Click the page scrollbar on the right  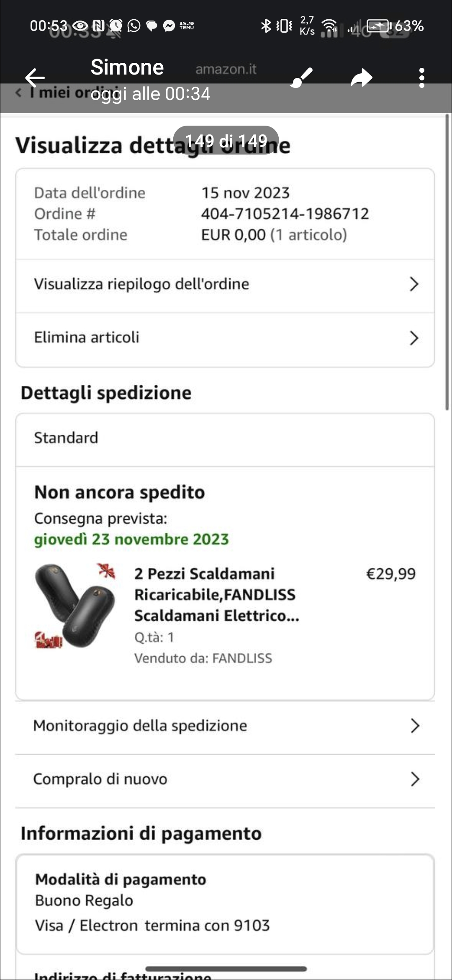[x=447, y=262]
